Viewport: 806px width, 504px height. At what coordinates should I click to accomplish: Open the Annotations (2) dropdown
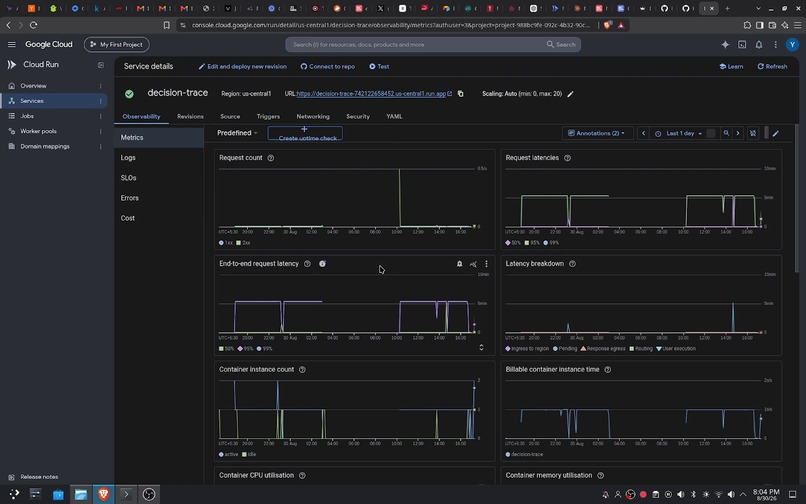[x=597, y=133]
